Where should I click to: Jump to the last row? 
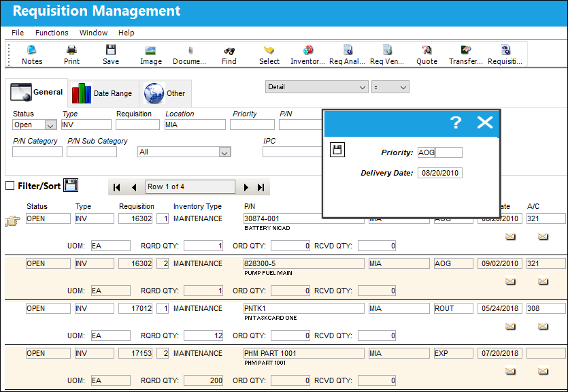tap(261, 187)
